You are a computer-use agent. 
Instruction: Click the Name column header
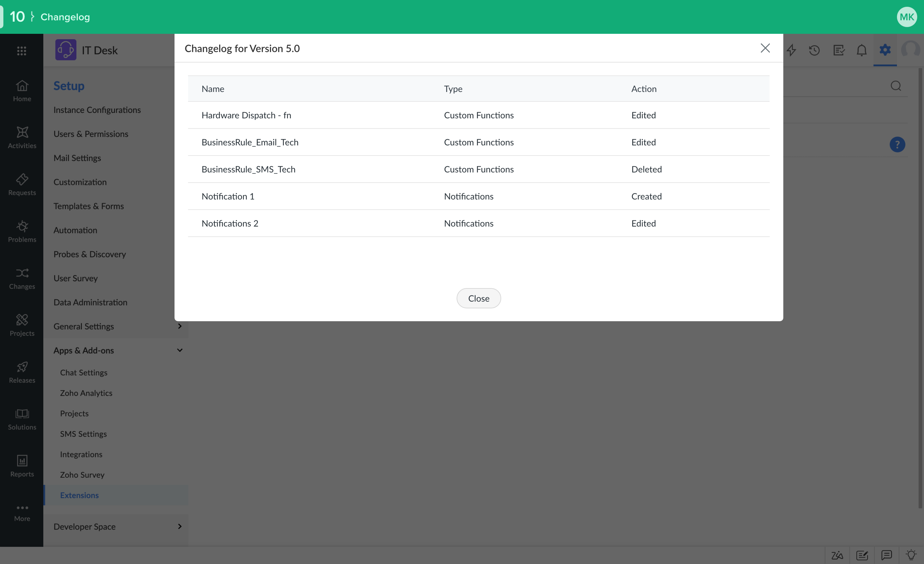[213, 89]
